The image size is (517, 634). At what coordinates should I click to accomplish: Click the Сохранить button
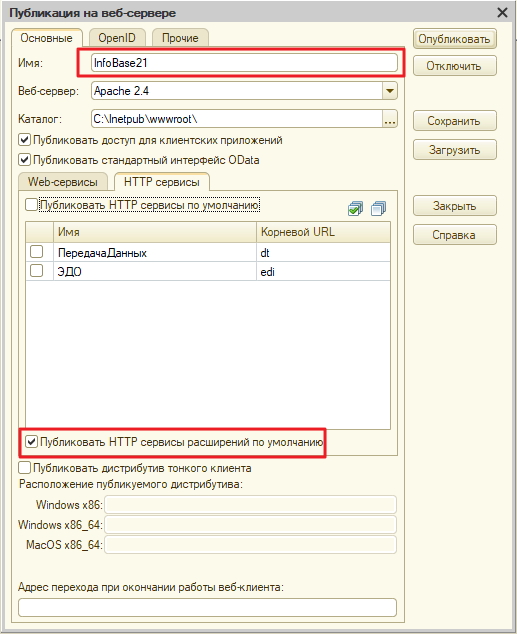point(454,121)
